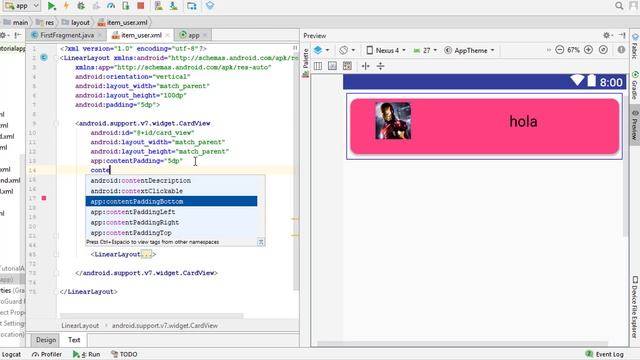Select app:contentPaddingBottom suggestion
The image size is (640, 360).
pyautogui.click(x=171, y=201)
